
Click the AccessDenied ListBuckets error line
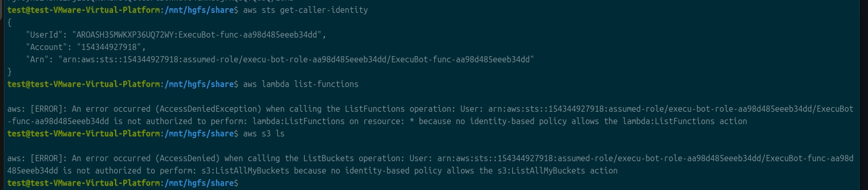click(430, 158)
